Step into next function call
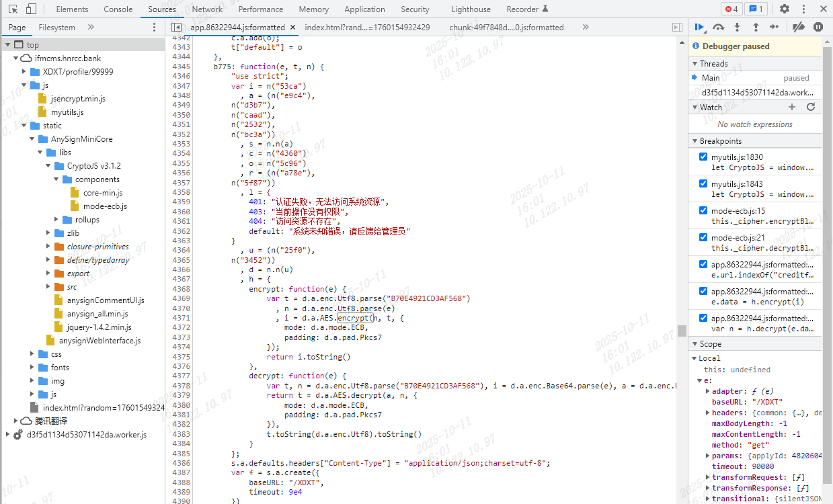The width and height of the screenshot is (833, 504). pyautogui.click(x=738, y=27)
